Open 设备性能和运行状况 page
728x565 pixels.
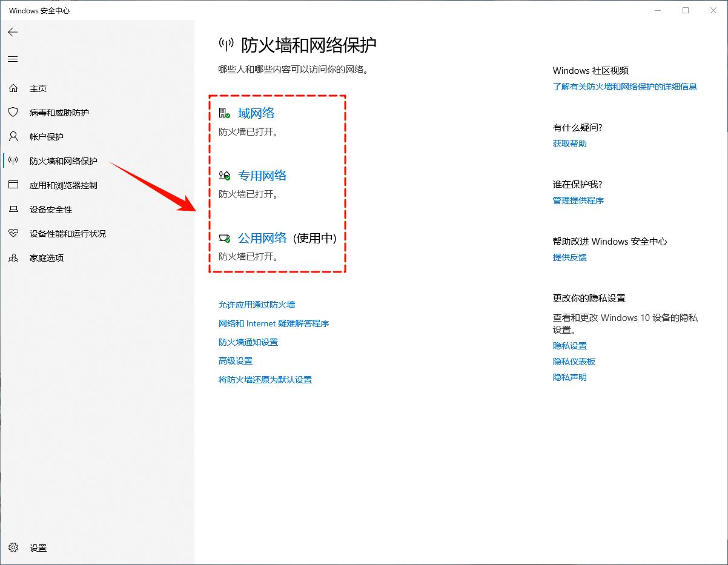tap(67, 233)
